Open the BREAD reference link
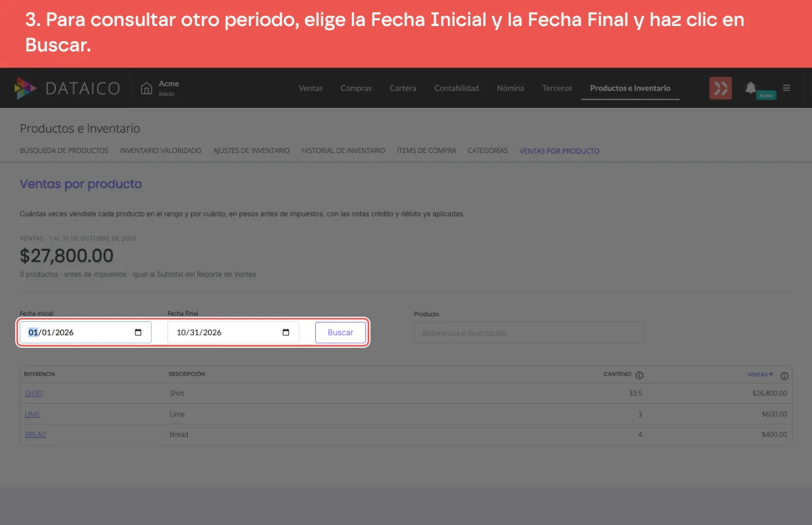812x525 pixels. [36, 435]
